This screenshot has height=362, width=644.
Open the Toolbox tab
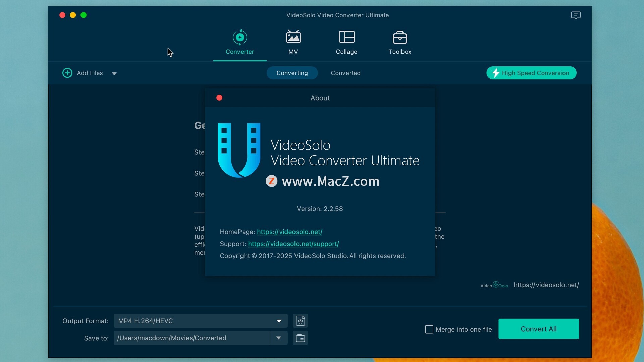tap(400, 43)
